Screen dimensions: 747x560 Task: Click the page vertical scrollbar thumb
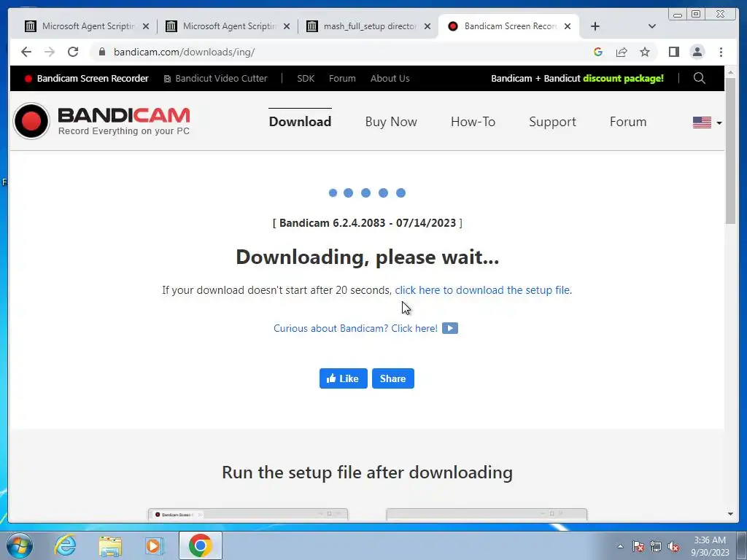730,150
